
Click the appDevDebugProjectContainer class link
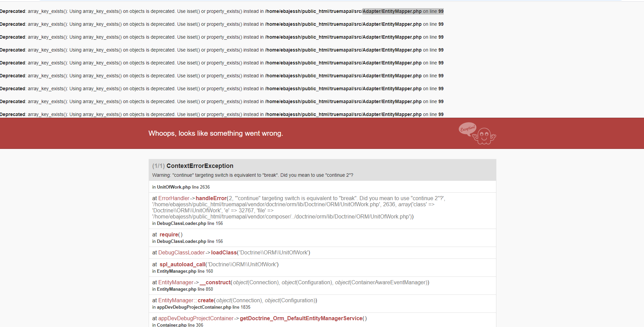[196, 319]
